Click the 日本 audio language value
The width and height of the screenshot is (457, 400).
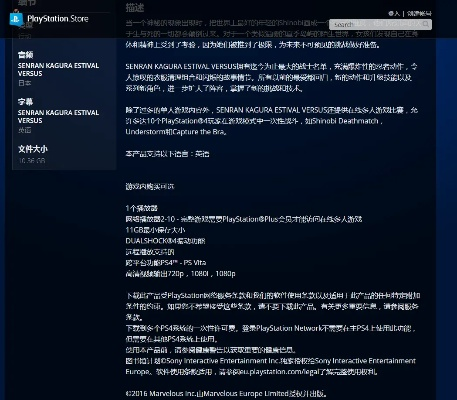[x=25, y=83]
